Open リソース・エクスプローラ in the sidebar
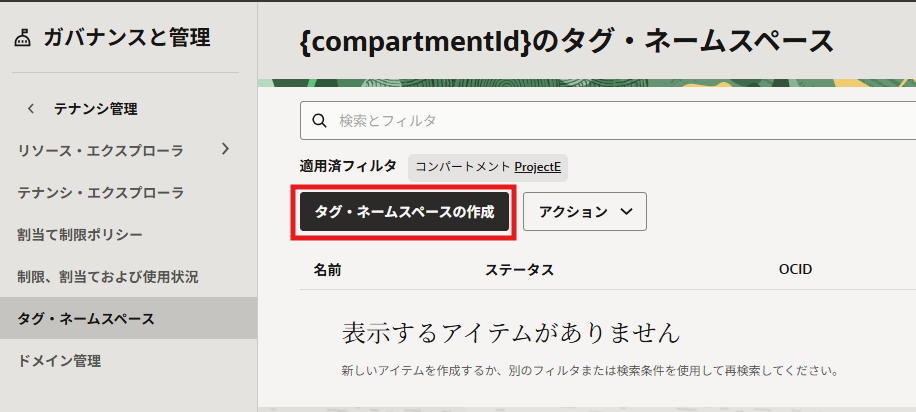 [101, 150]
